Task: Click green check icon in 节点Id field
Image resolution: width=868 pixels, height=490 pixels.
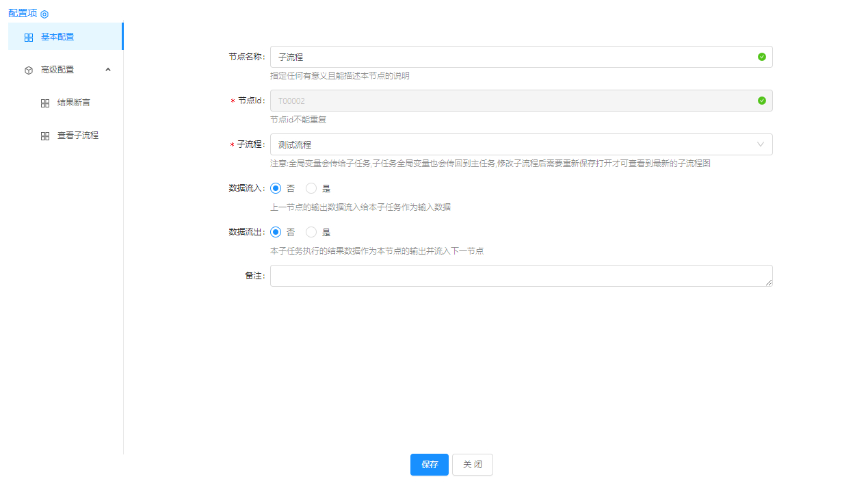Action: click(761, 101)
